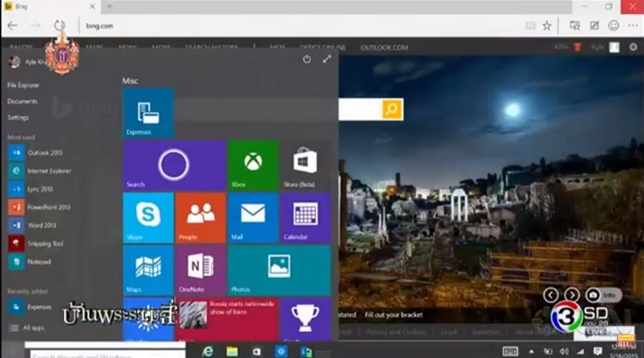Click the Bing search magnifier button
644x358 pixels.
[392, 109]
